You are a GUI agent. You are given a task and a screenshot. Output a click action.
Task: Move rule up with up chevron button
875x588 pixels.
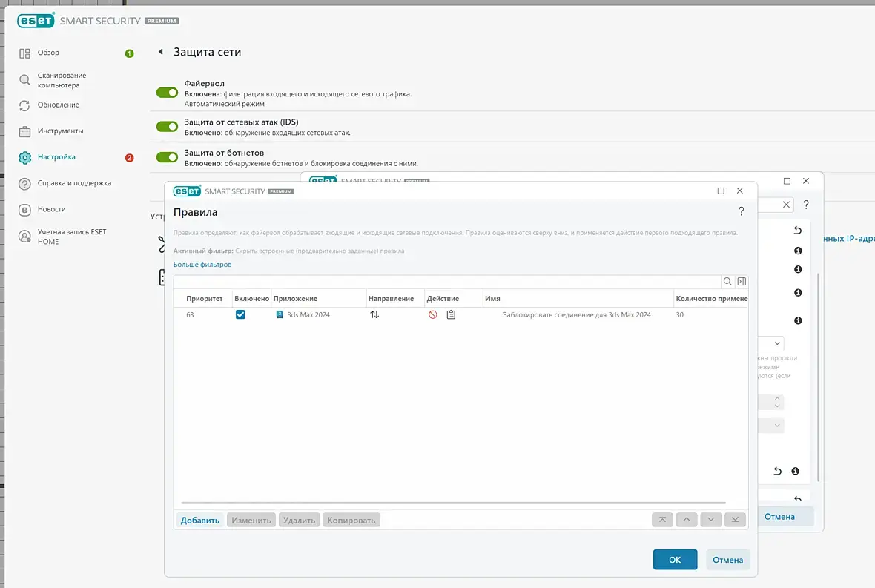[687, 520]
